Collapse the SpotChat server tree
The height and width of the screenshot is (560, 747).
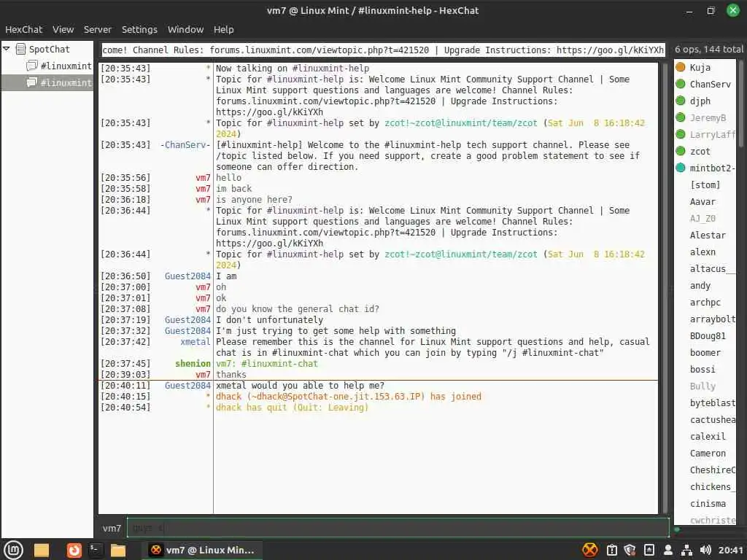[6, 49]
